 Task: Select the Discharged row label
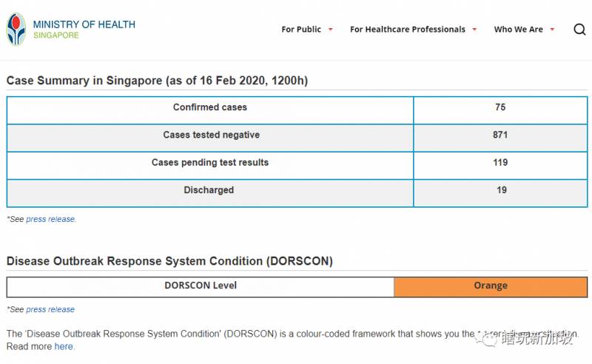(x=209, y=191)
